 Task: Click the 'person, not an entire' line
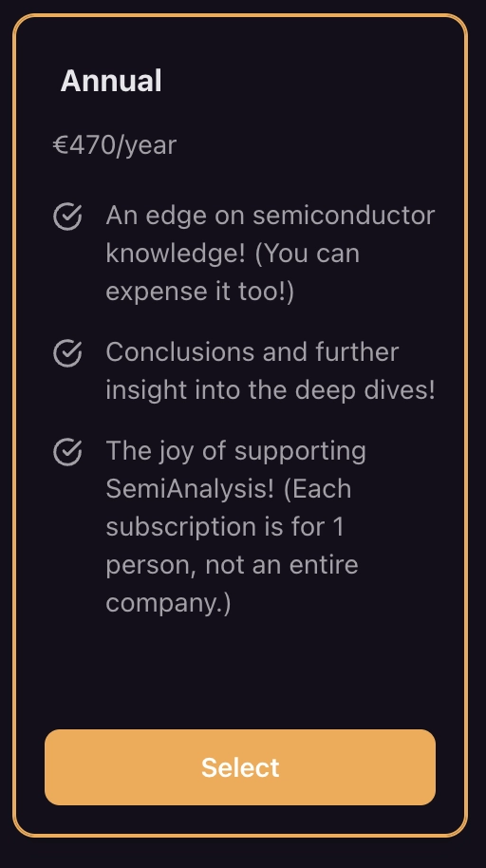pos(232,566)
